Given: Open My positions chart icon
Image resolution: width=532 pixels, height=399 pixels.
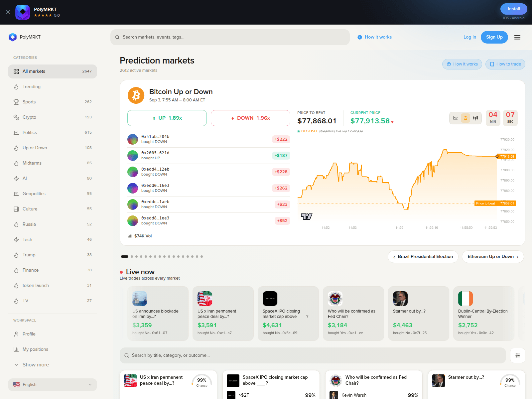Looking at the screenshot, I should tap(16, 349).
